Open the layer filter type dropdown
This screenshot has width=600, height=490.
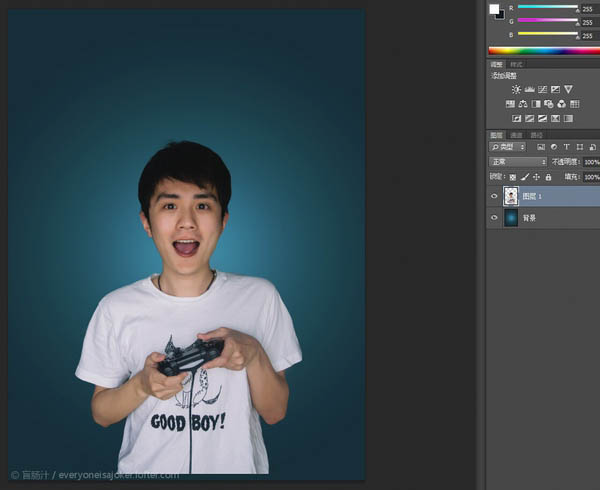[507, 147]
